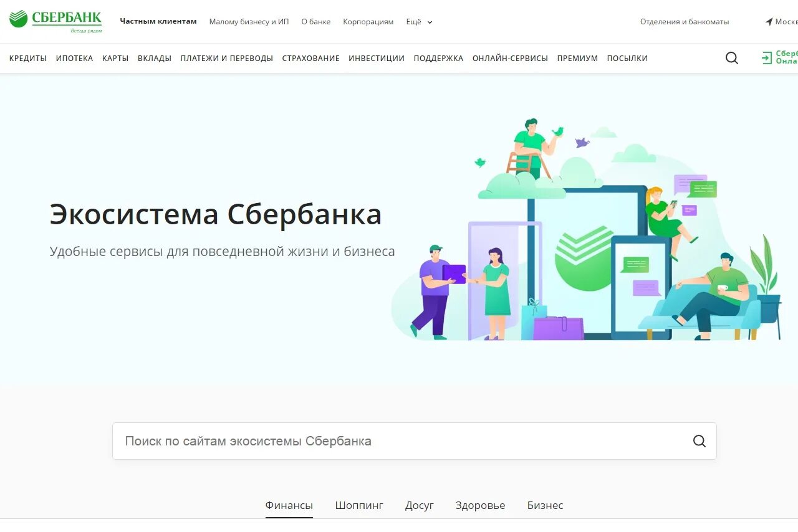The width and height of the screenshot is (798, 532).
Task: Click the Sberbank Online login icon
Action: (x=767, y=58)
